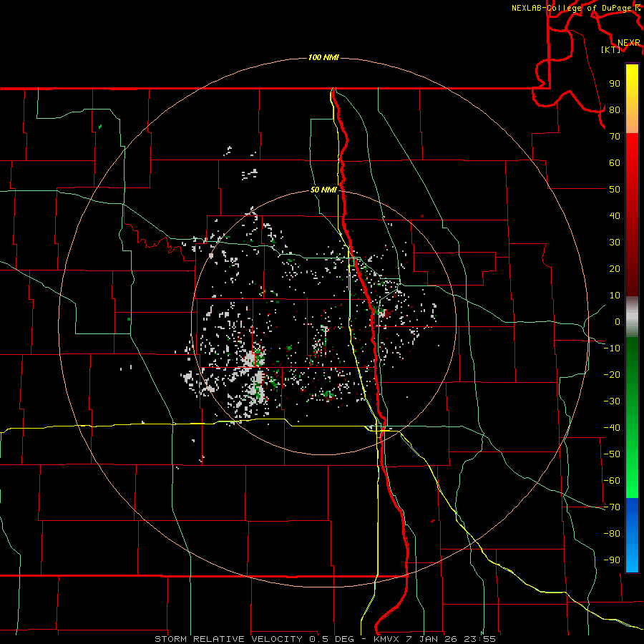644x644 pixels.
Task: Click the NEXLAB-College of DuPage credit text
Action: click(576, 8)
